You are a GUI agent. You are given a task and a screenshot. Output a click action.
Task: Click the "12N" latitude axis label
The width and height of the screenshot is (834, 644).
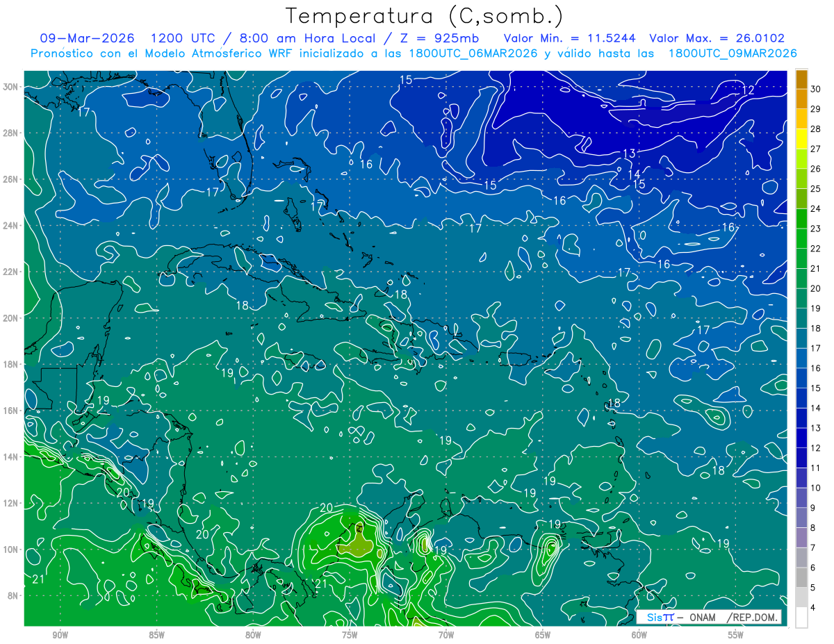click(x=11, y=502)
